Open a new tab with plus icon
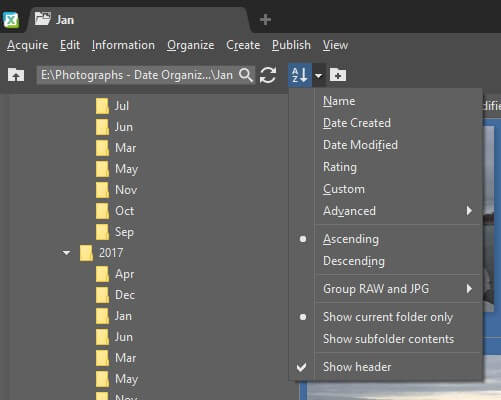Screen dimensions: 501x400 265,20
